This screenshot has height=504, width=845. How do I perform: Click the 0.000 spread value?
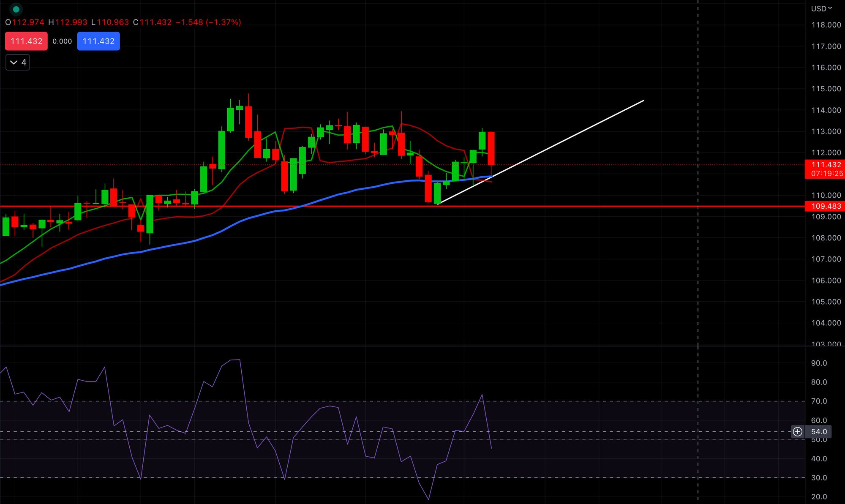[x=62, y=41]
